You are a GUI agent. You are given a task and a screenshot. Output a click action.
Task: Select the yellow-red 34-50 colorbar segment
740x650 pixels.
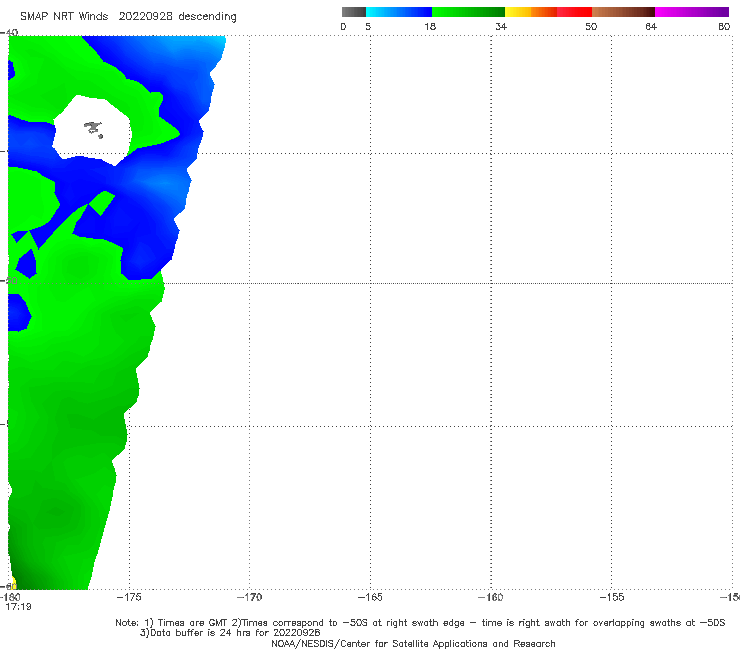point(548,12)
